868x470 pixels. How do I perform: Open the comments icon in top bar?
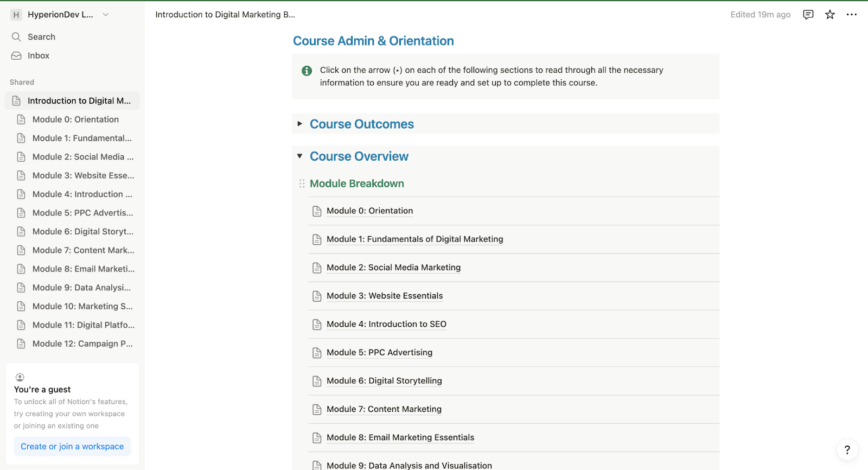coord(808,15)
